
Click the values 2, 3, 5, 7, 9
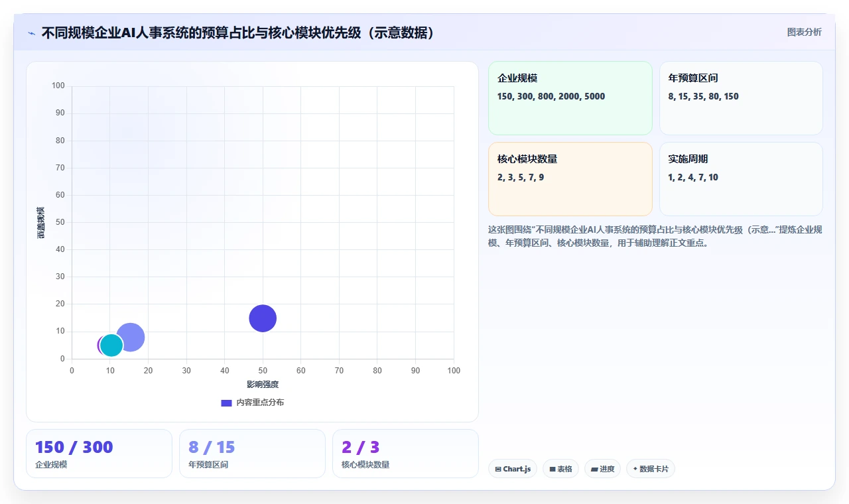pyautogui.click(x=521, y=177)
